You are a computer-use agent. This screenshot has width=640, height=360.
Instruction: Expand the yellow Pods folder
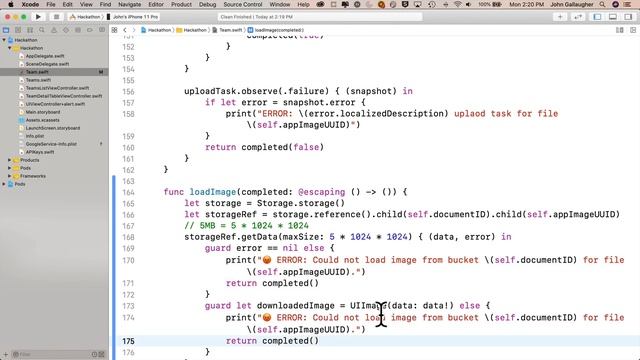pyautogui.click(x=10, y=168)
